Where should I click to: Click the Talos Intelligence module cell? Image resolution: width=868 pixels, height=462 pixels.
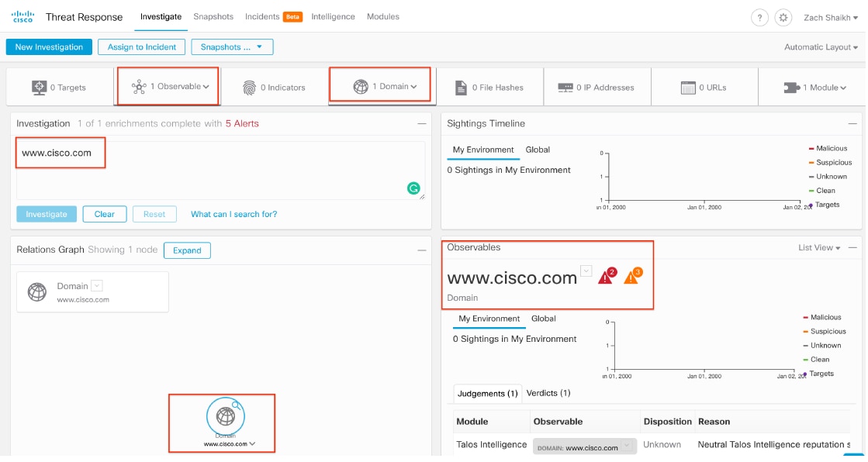(x=492, y=445)
